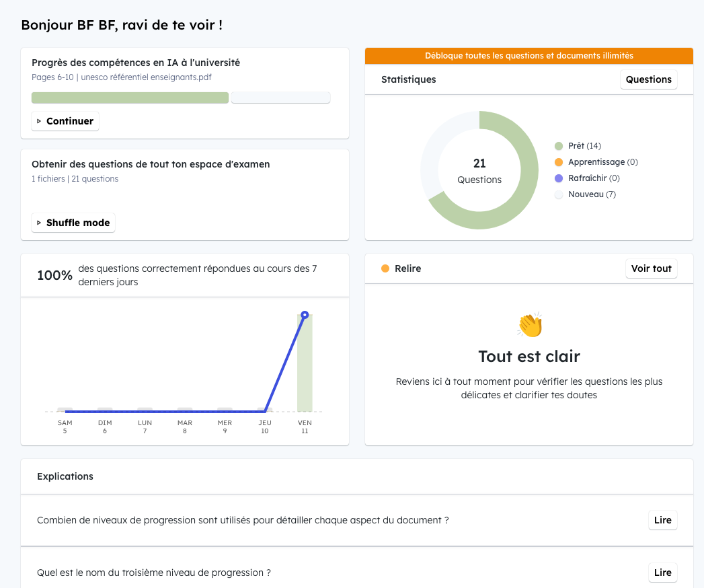Click the VEN 11 data point on chart

(305, 315)
